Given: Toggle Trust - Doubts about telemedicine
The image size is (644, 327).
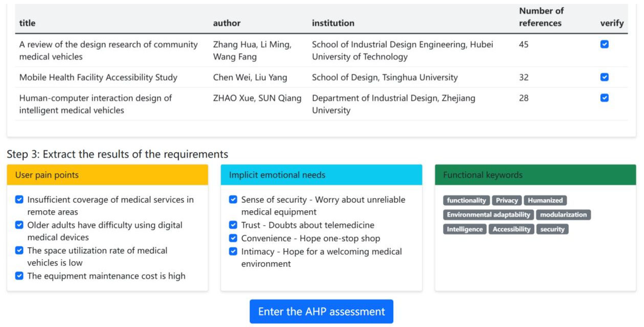Looking at the screenshot, I should (x=233, y=225).
